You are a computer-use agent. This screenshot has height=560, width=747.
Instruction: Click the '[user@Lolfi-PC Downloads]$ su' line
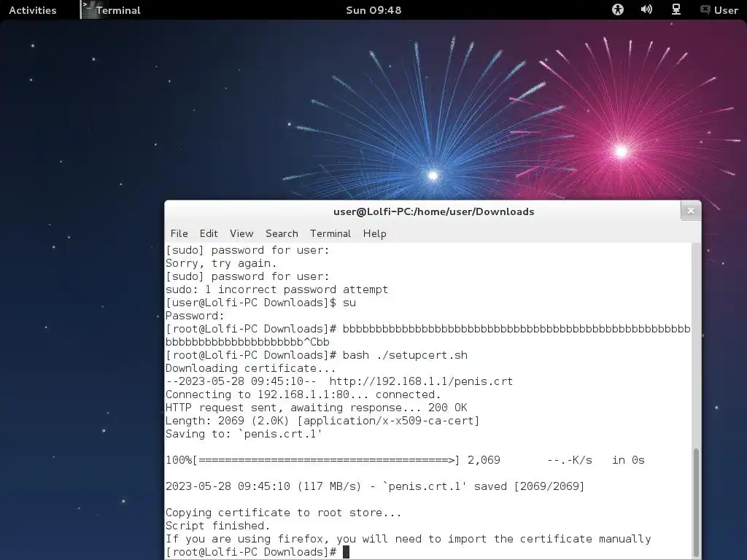point(260,303)
